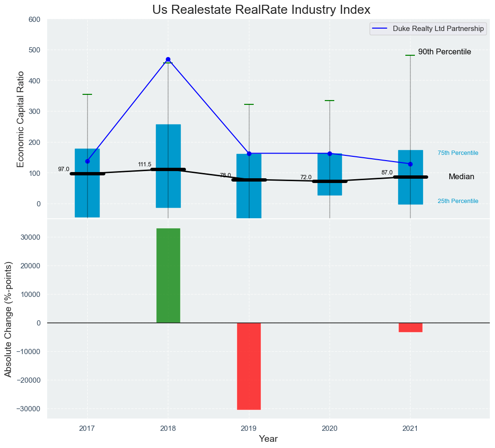Click the green 2018 absolute change bar

tap(168, 275)
